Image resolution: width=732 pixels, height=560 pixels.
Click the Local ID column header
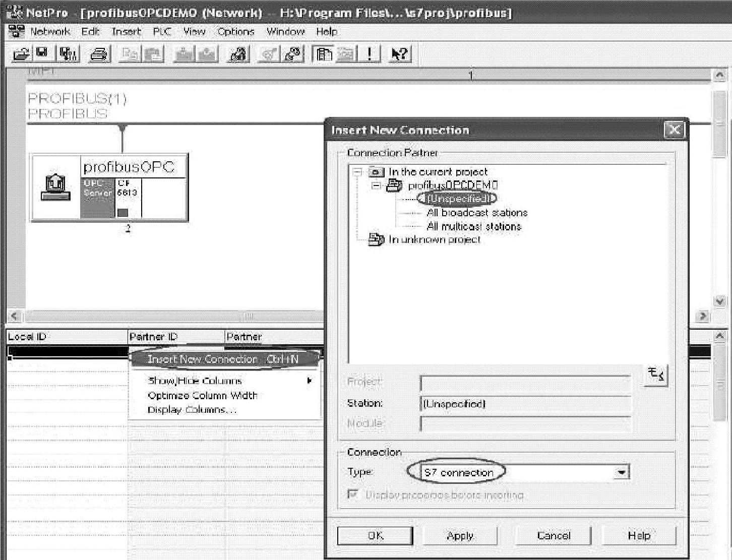point(67,337)
